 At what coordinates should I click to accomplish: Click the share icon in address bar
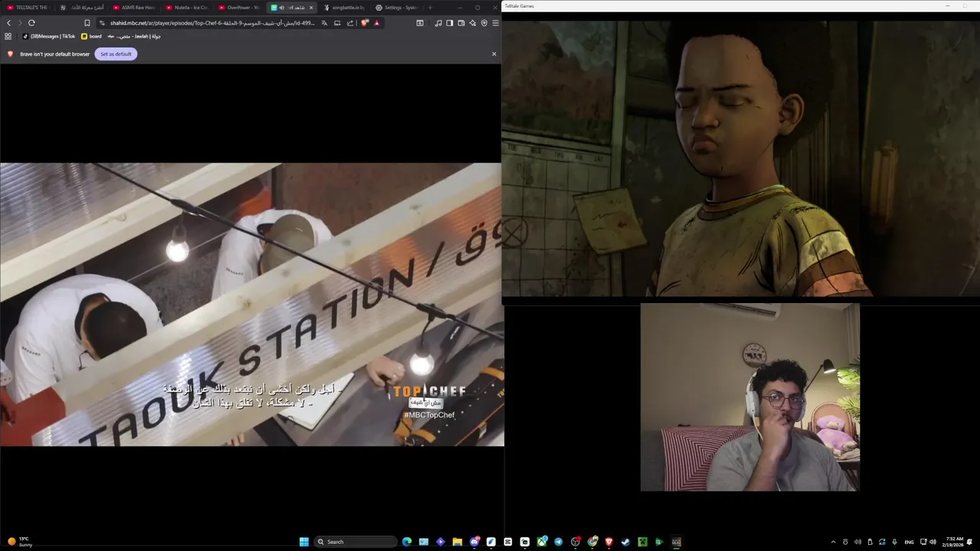[350, 23]
